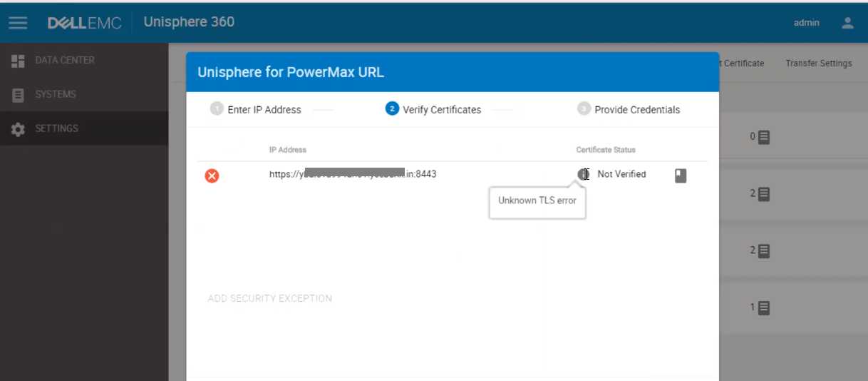Viewport: 868px width, 381px height.
Task: Click the IP Address column header
Action: tap(288, 150)
